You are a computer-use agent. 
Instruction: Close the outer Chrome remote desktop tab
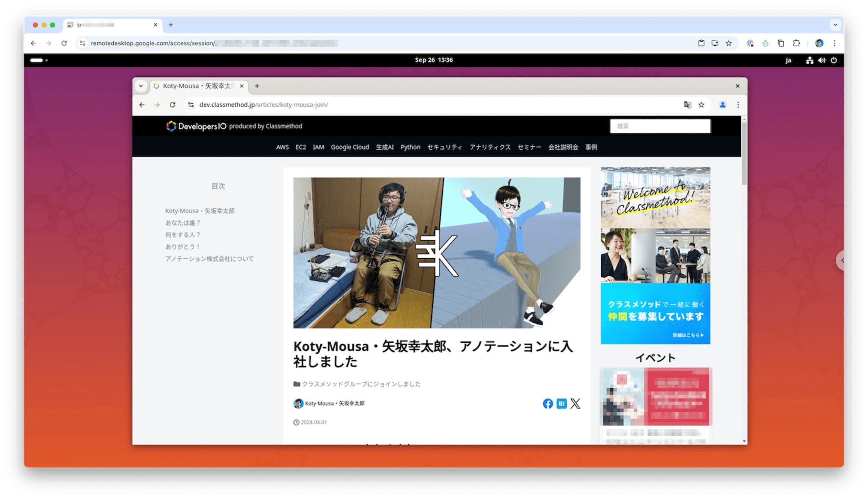tap(155, 25)
